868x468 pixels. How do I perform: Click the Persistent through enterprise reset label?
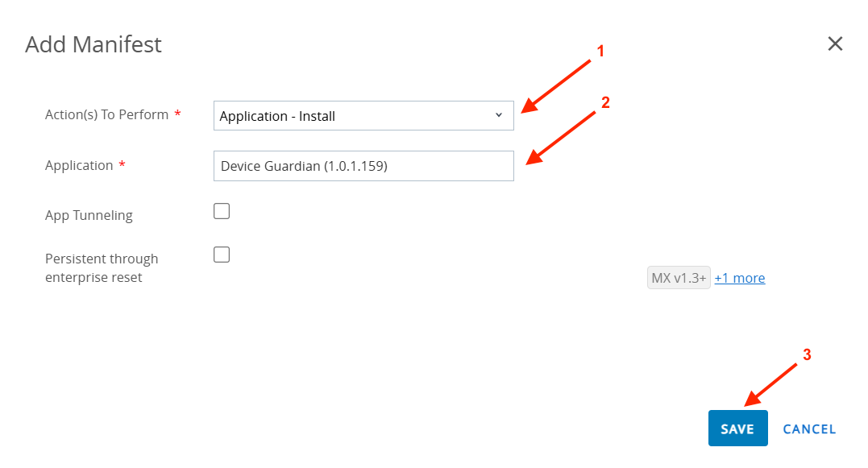(x=101, y=267)
